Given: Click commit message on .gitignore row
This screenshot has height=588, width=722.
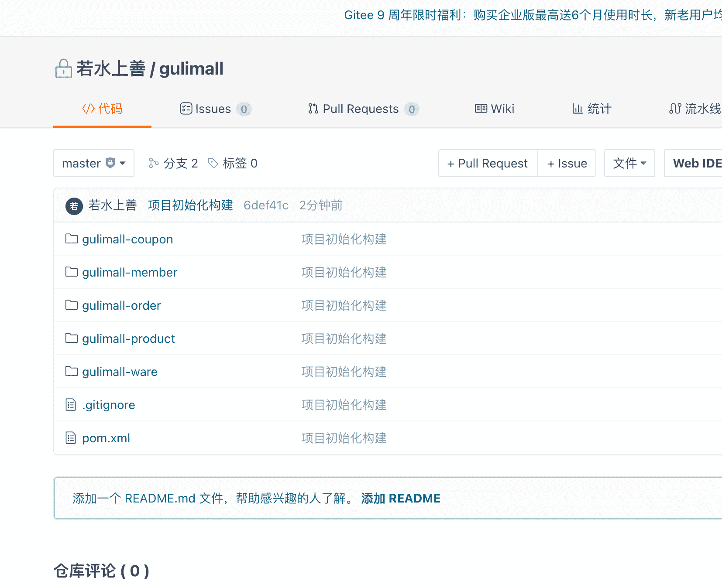Looking at the screenshot, I should click(x=344, y=405).
